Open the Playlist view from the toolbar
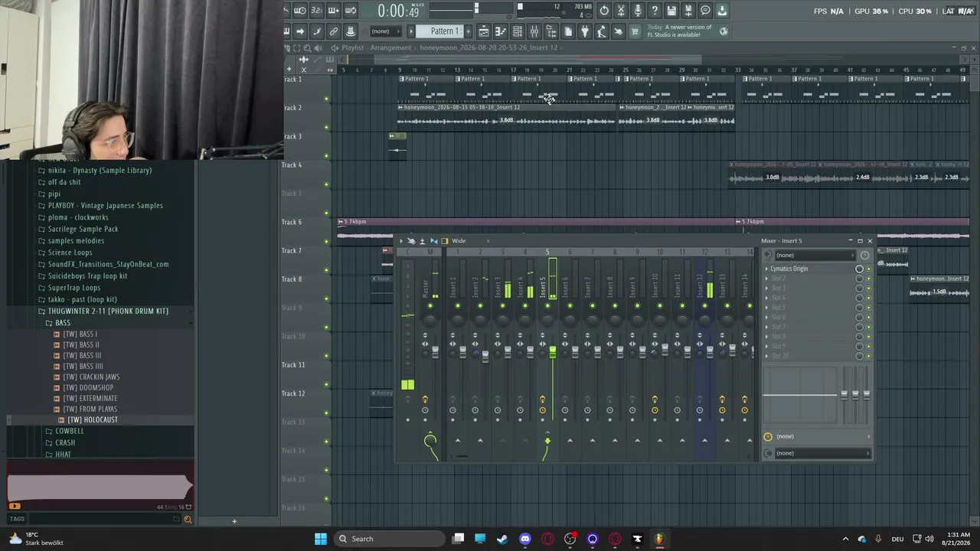This screenshot has height=551, width=980. click(484, 31)
